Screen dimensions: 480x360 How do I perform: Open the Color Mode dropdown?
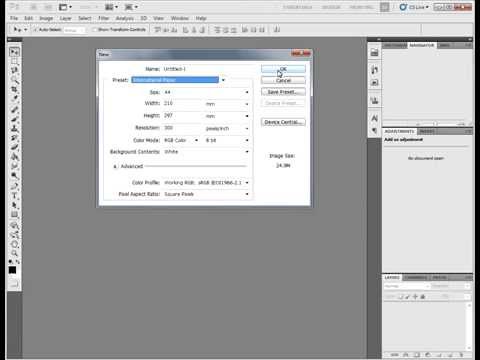(181, 140)
